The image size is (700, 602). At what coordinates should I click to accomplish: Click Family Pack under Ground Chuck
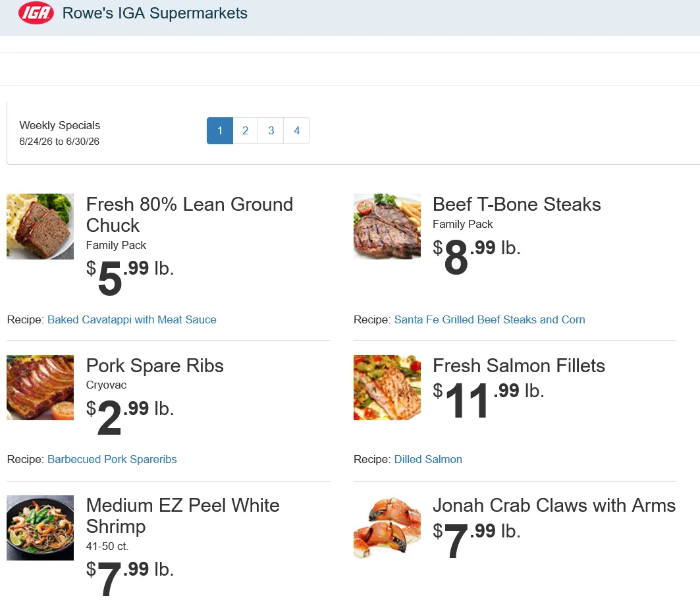(x=116, y=245)
